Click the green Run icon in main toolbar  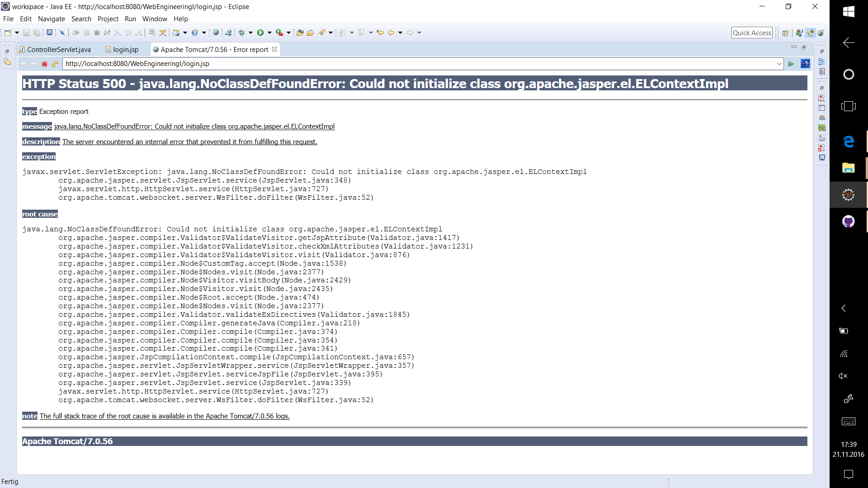pyautogui.click(x=260, y=33)
